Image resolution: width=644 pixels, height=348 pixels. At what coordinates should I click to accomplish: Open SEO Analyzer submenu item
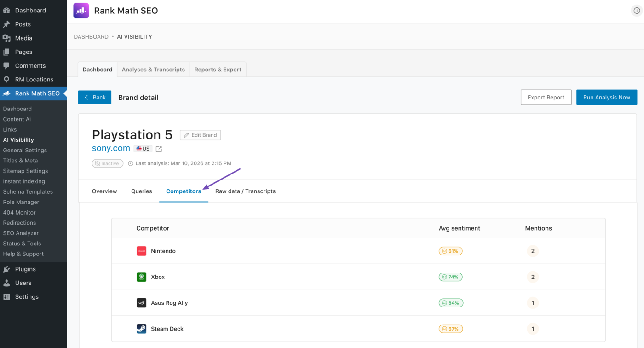21,233
